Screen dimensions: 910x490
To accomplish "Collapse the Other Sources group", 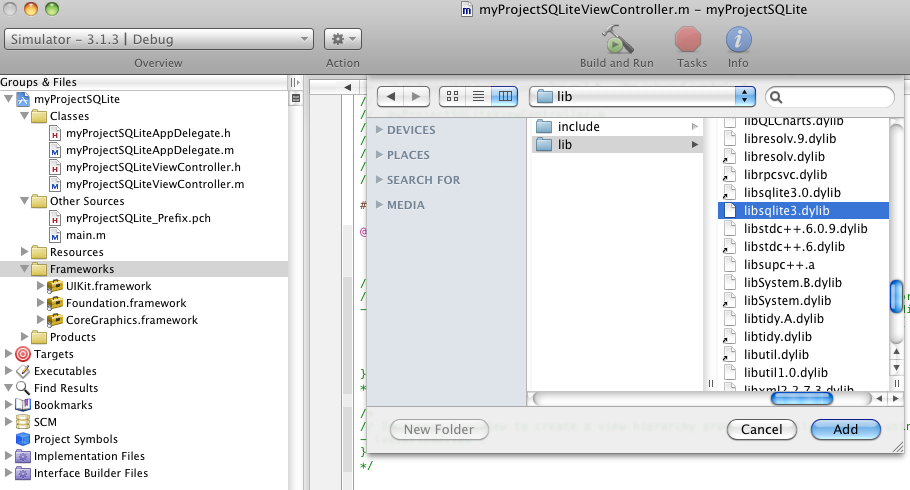I will coord(24,200).
